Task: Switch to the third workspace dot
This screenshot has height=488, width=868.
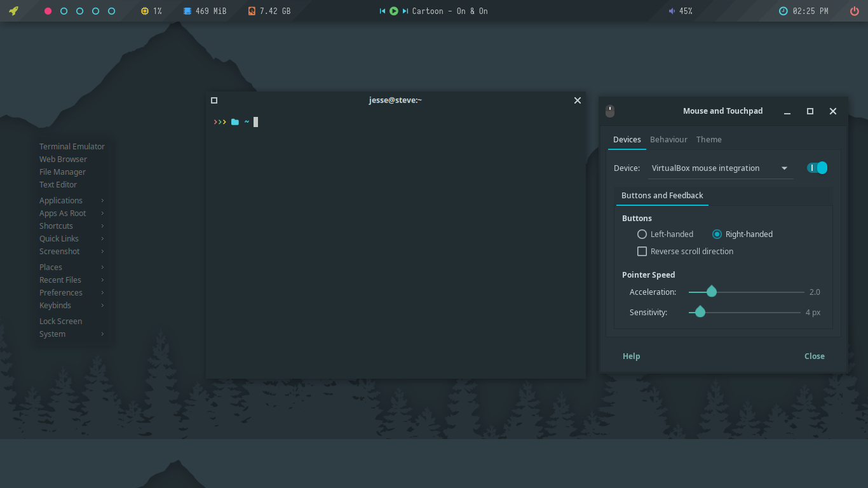Action: (80, 11)
